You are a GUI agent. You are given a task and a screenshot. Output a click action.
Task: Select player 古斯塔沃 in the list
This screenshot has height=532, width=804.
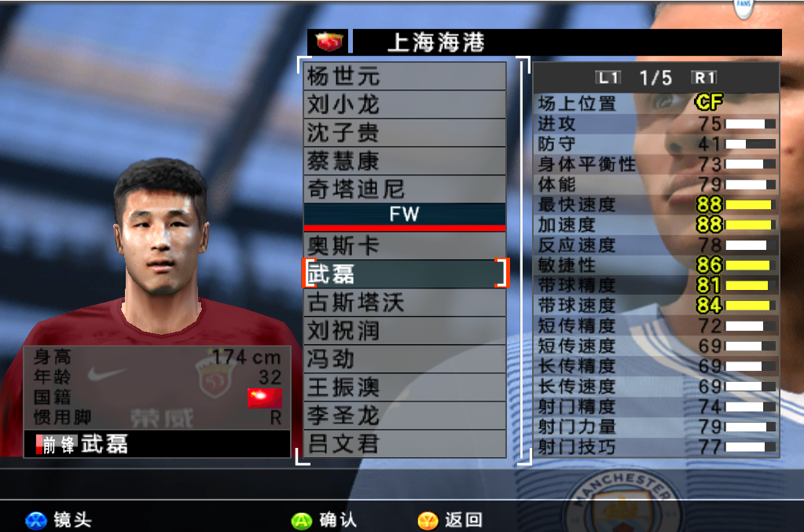click(405, 302)
